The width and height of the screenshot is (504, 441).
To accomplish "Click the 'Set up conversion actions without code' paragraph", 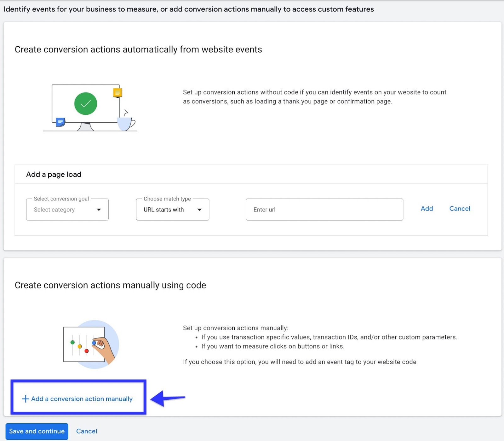I will [314, 97].
